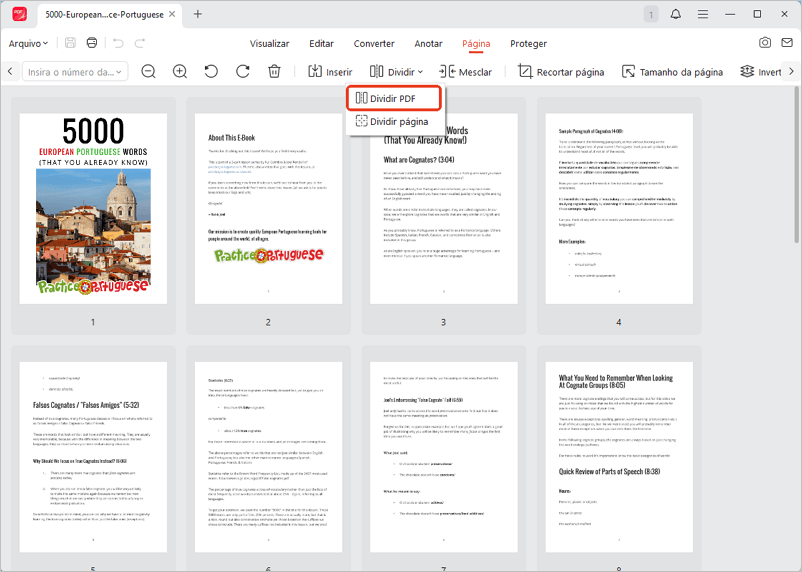Rotate page clockwise

tap(242, 72)
